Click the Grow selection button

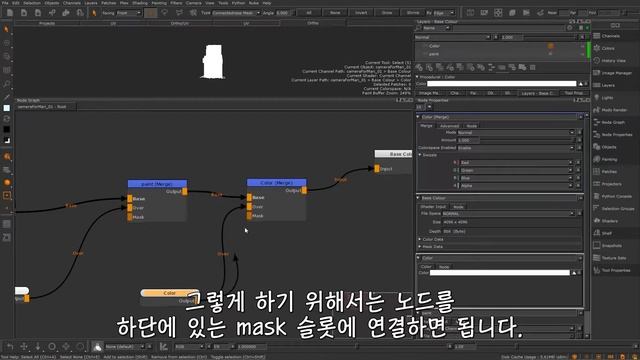point(387,13)
